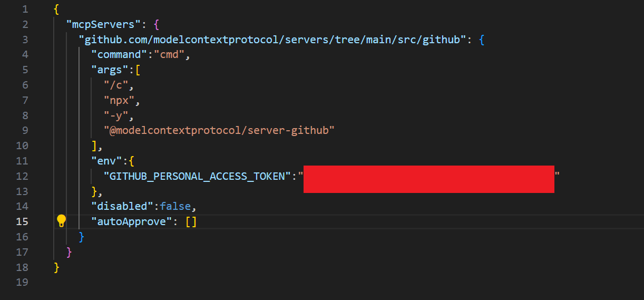
Task: Click the github.com/modelcontextprotocol server path string
Action: point(272,40)
